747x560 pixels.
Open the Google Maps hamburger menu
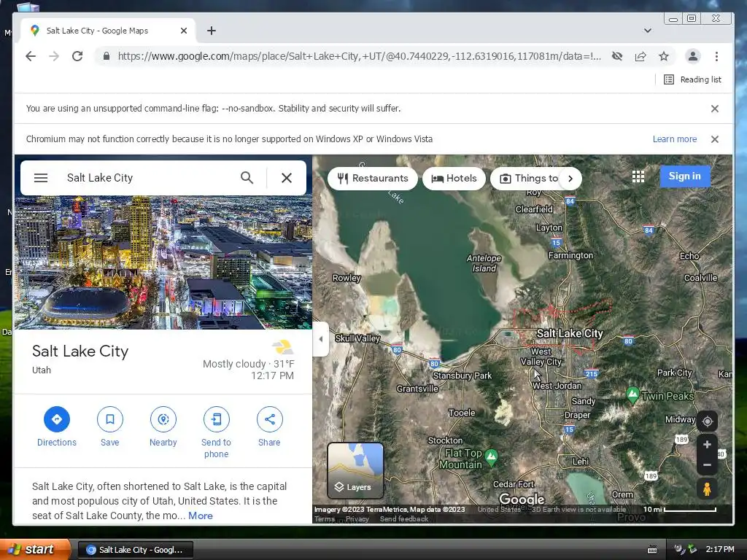click(41, 178)
